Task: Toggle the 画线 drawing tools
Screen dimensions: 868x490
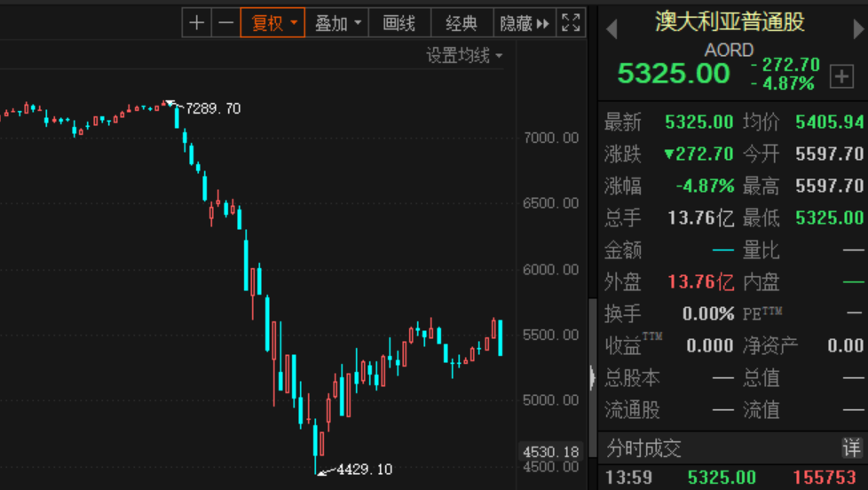Action: [x=399, y=23]
